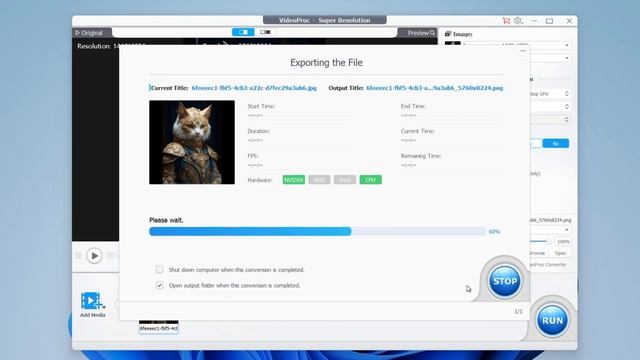Click the export progress bar
The height and width of the screenshot is (360, 640).
pyautogui.click(x=318, y=231)
